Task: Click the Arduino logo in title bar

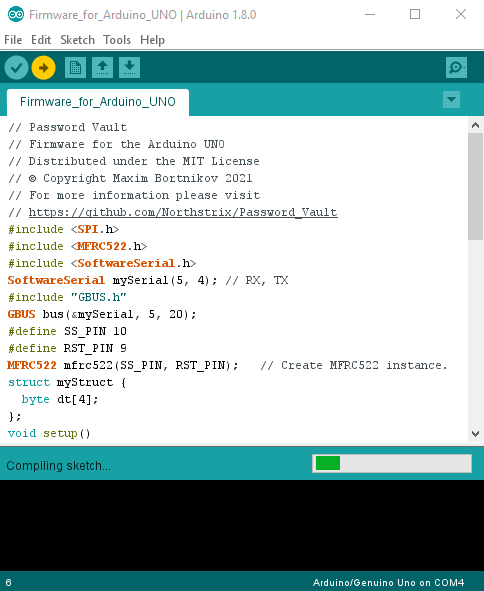Action: 16,14
